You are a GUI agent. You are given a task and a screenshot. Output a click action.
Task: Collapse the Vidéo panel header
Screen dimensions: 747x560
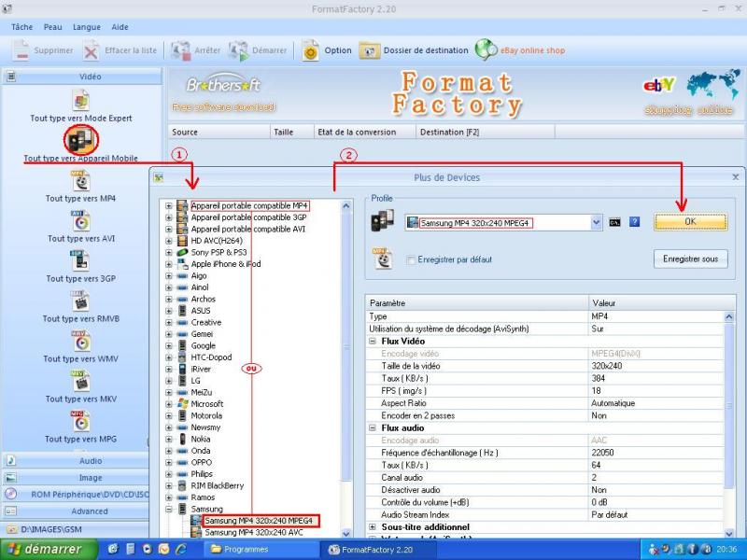(x=82, y=77)
